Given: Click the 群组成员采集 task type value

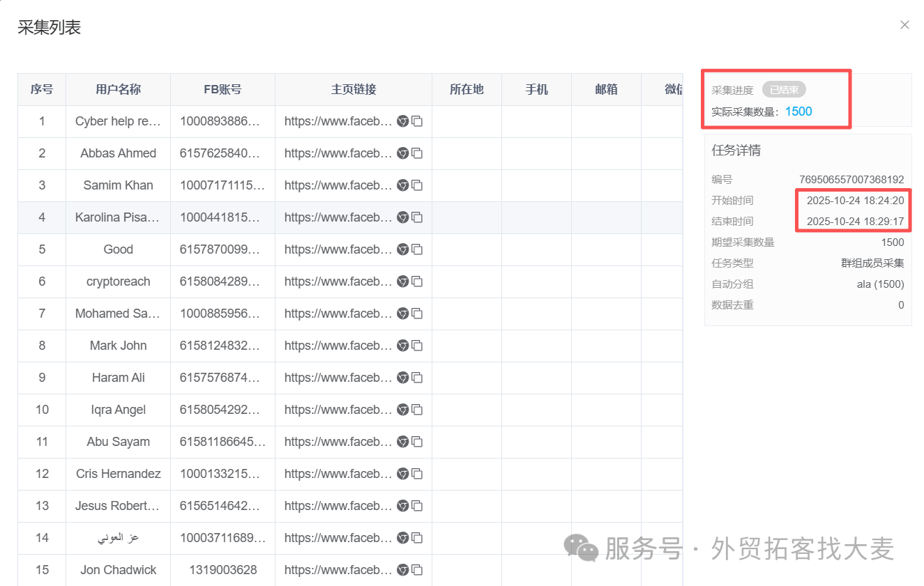Looking at the screenshot, I should 873,263.
